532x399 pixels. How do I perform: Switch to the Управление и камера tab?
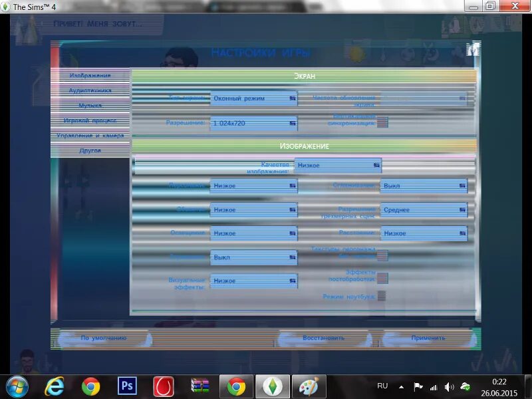tap(90, 136)
